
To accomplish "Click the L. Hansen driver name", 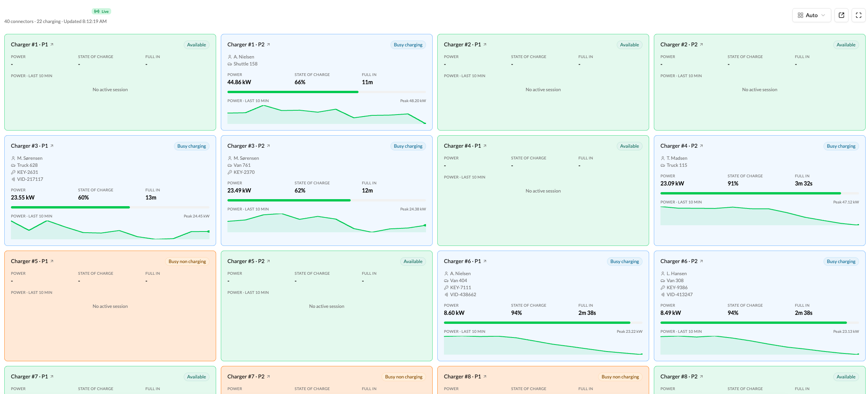I will [x=676, y=274].
